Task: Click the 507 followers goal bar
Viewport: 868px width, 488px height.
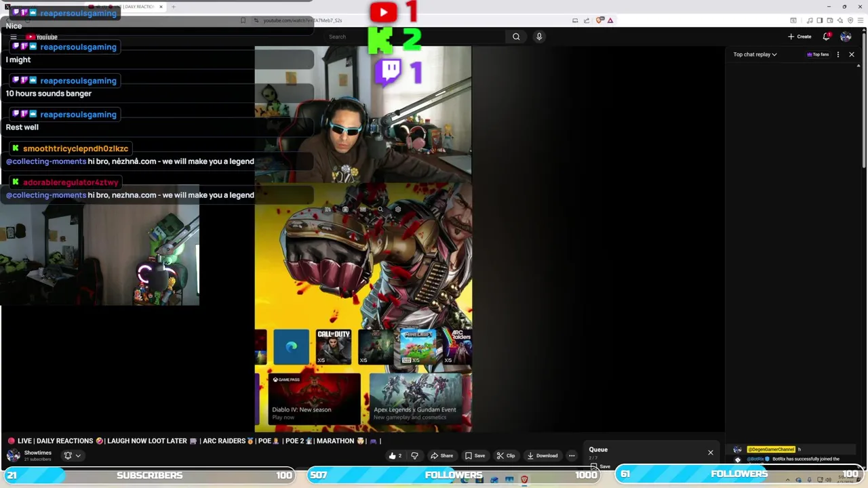Action: 453,475
